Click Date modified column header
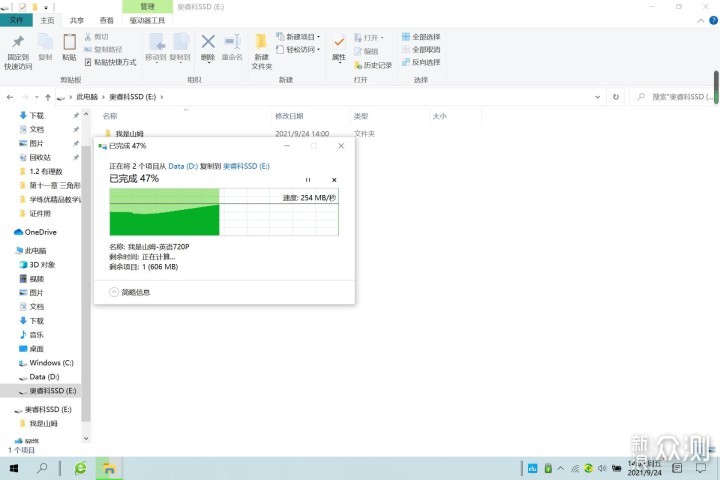 289,116
